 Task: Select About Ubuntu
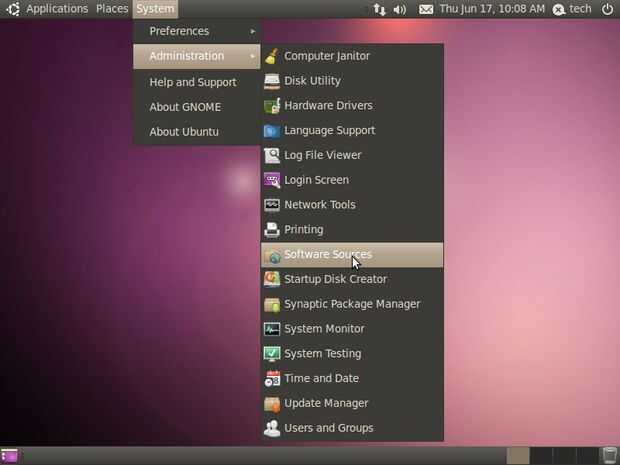[197, 132]
